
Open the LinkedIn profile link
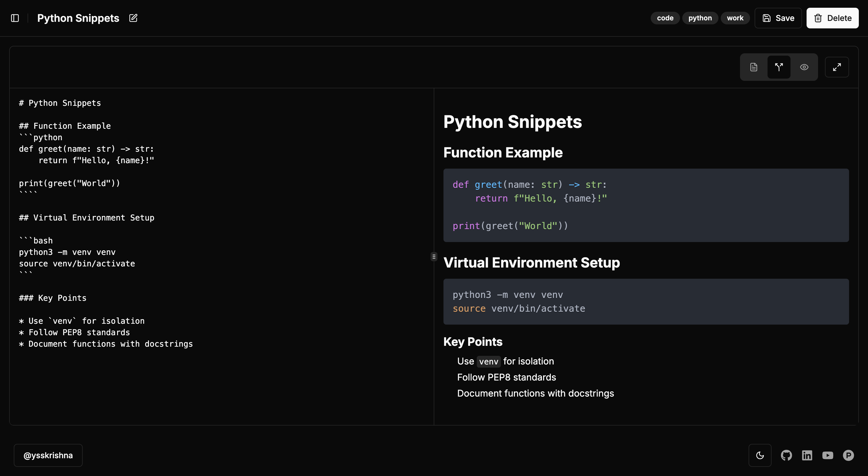807,455
